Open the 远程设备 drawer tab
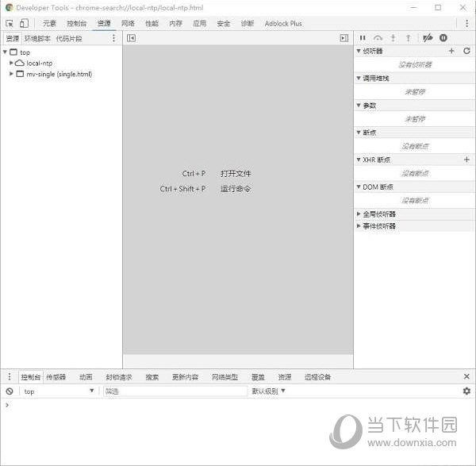Image resolution: width=476 pixels, height=466 pixels. tap(317, 377)
